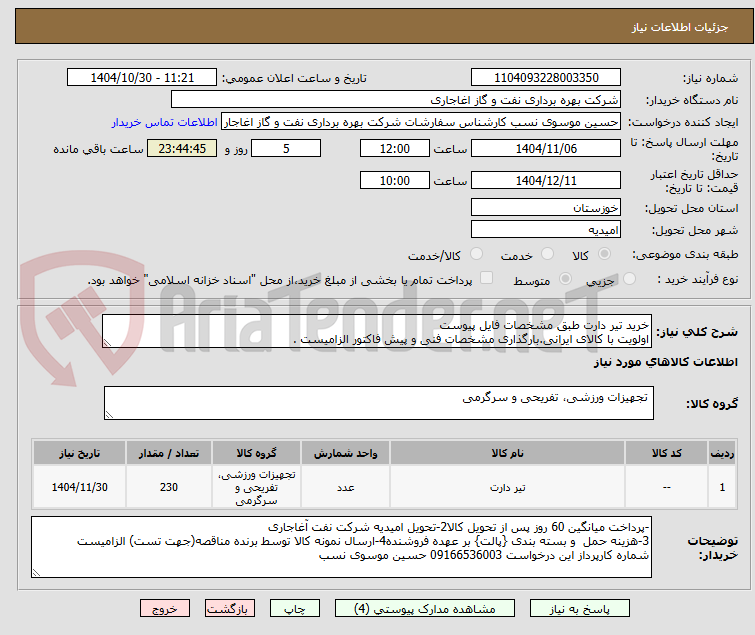Image resolution: width=755 pixels, height=635 pixels.
Task: Click the شماره نیاز field 1104093228003350
Action: (546, 78)
